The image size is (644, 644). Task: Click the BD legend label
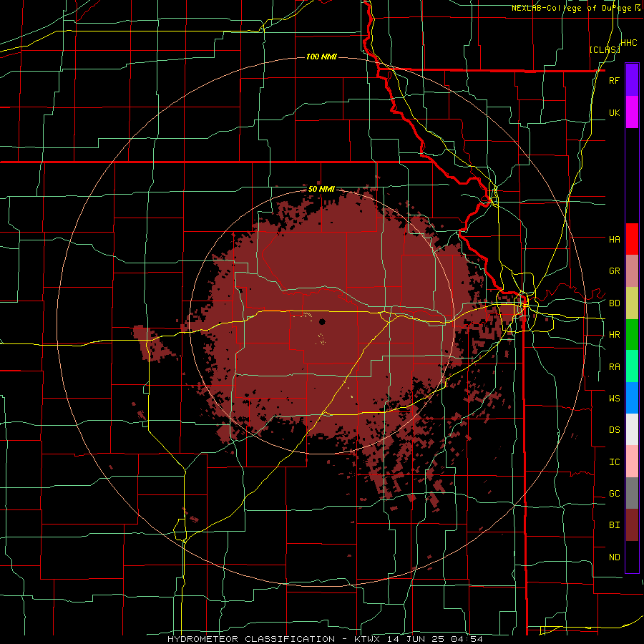click(x=614, y=303)
